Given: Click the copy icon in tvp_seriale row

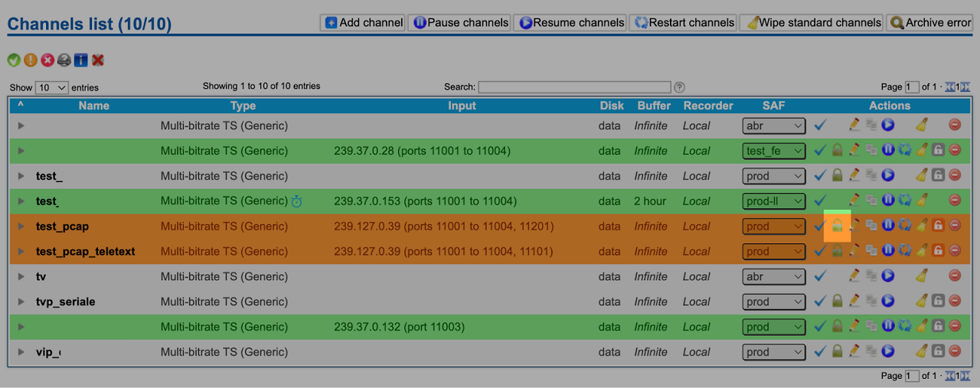Looking at the screenshot, I should tap(871, 302).
